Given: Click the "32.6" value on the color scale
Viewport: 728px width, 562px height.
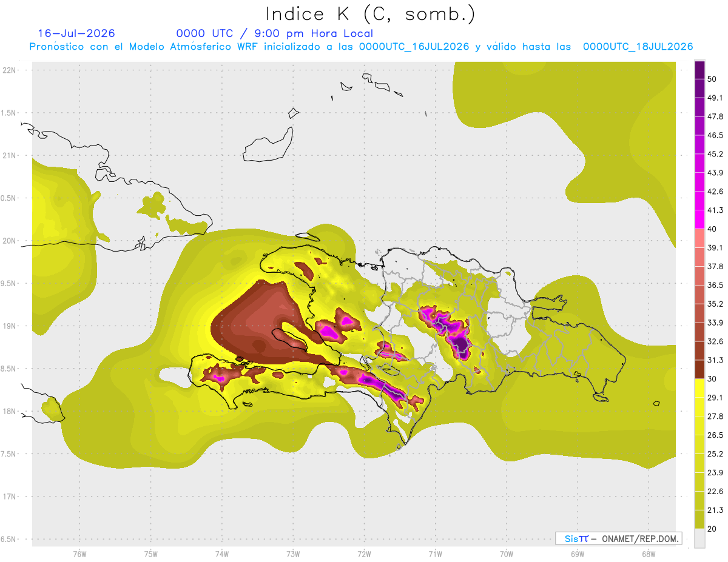Looking at the screenshot, I should [x=715, y=341].
